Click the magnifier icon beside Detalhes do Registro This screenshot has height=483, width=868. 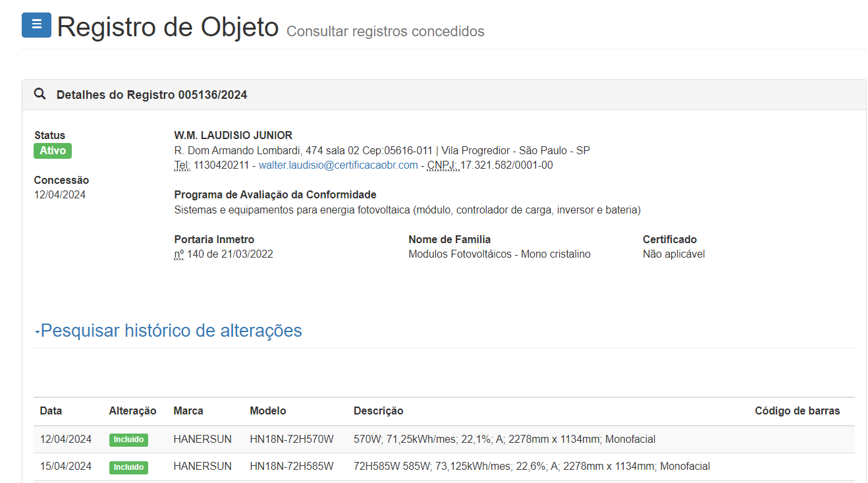(40, 94)
